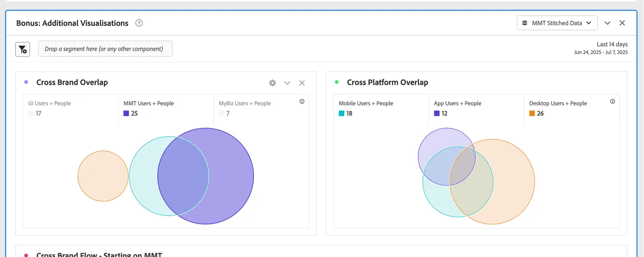Open the panel help question mark icon
644x257 pixels.
(139, 23)
